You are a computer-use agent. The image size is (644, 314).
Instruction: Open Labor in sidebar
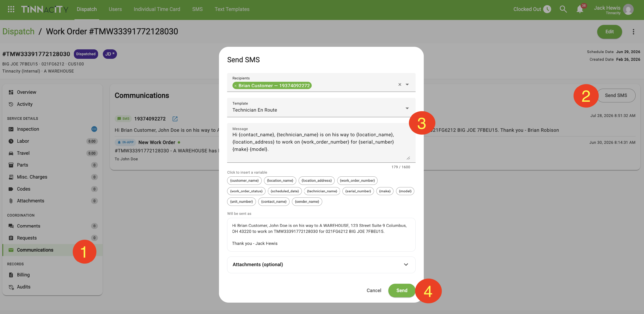click(x=52, y=141)
